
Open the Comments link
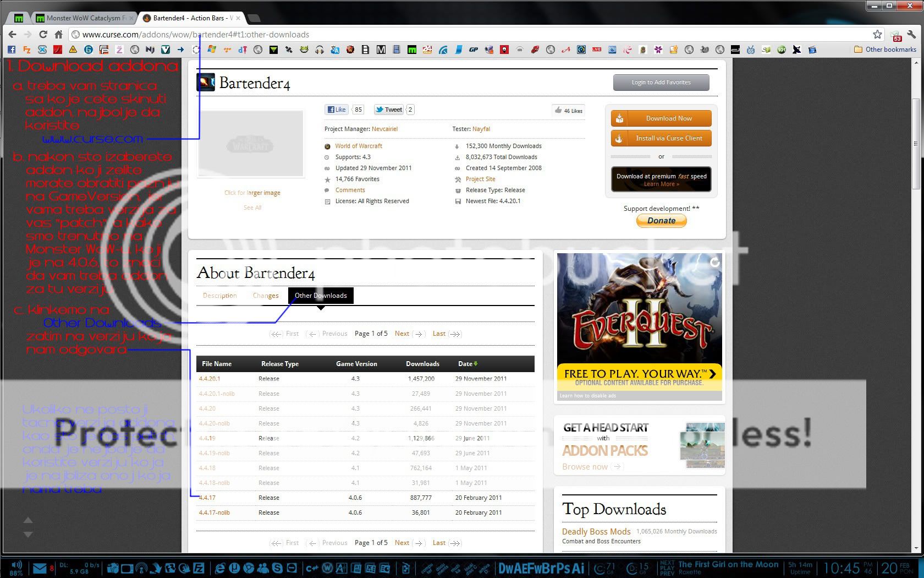point(350,190)
